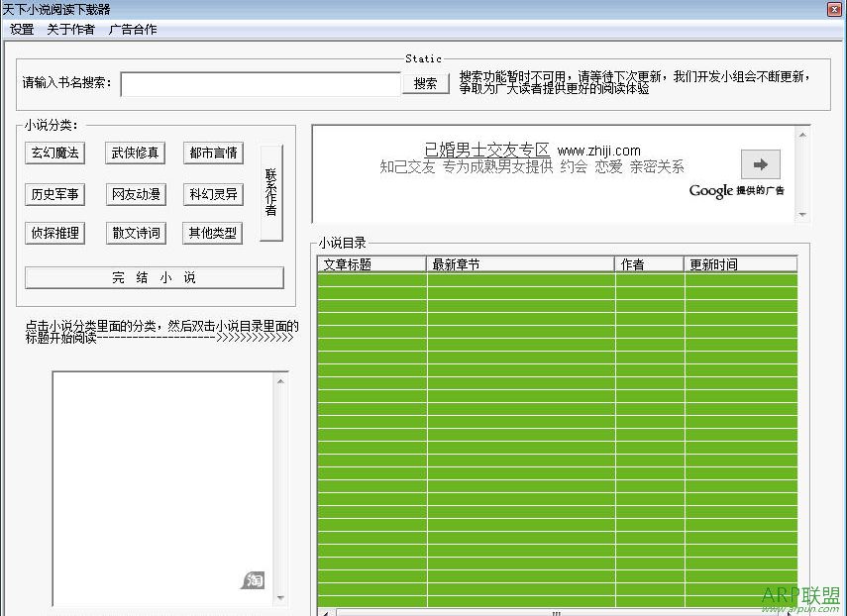Screen dimensions: 847x616
Task: Select the 武侠修真 category
Action: [135, 154]
